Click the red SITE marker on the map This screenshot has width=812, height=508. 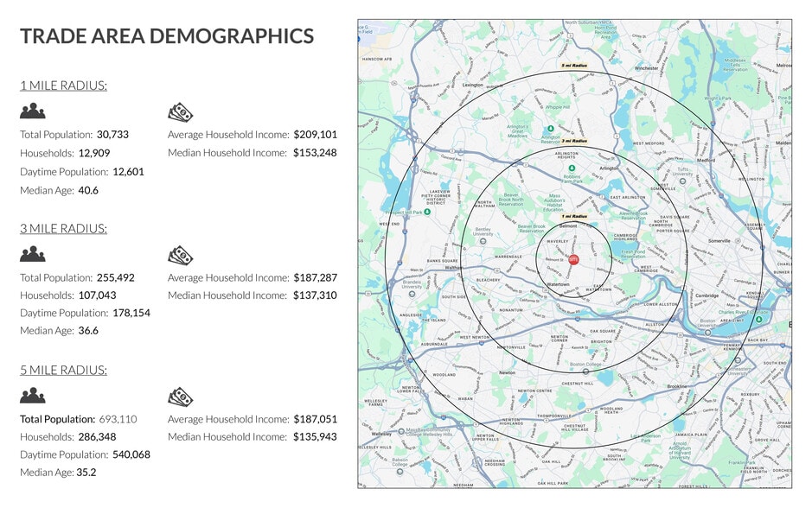pos(572,258)
